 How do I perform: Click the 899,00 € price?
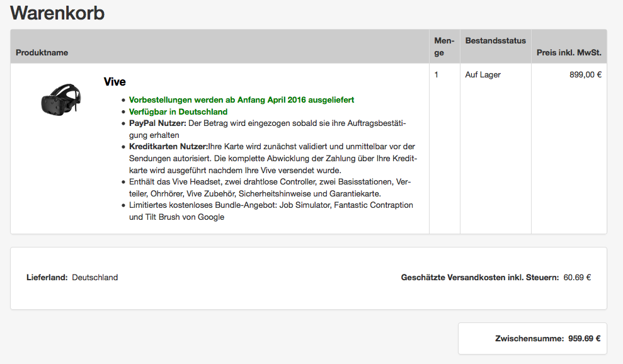pyautogui.click(x=585, y=75)
